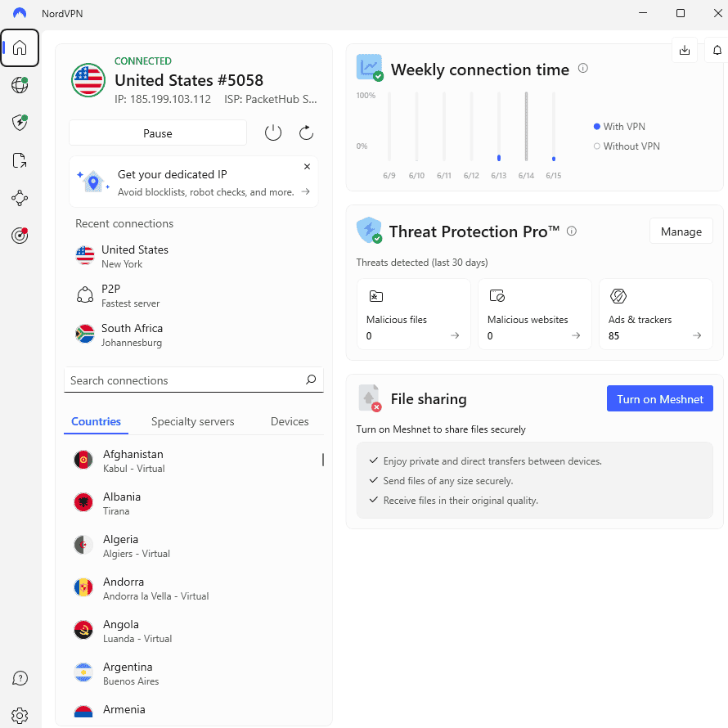Open the VPN globe icon in sidebar

tap(20, 85)
